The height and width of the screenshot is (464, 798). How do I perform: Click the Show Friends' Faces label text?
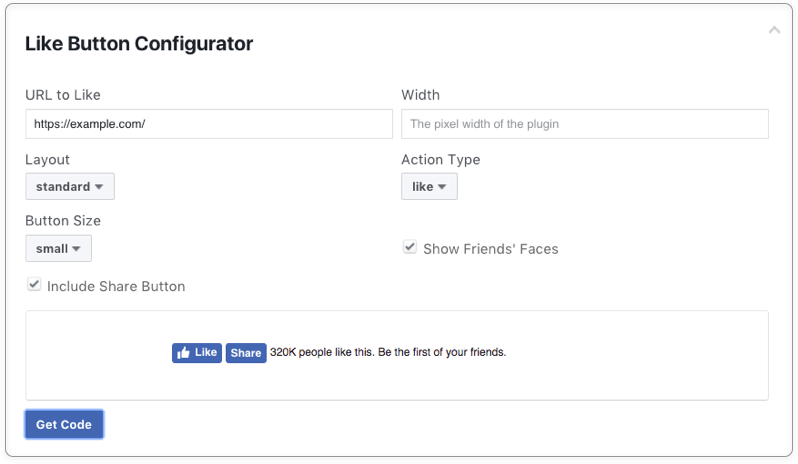tap(491, 249)
